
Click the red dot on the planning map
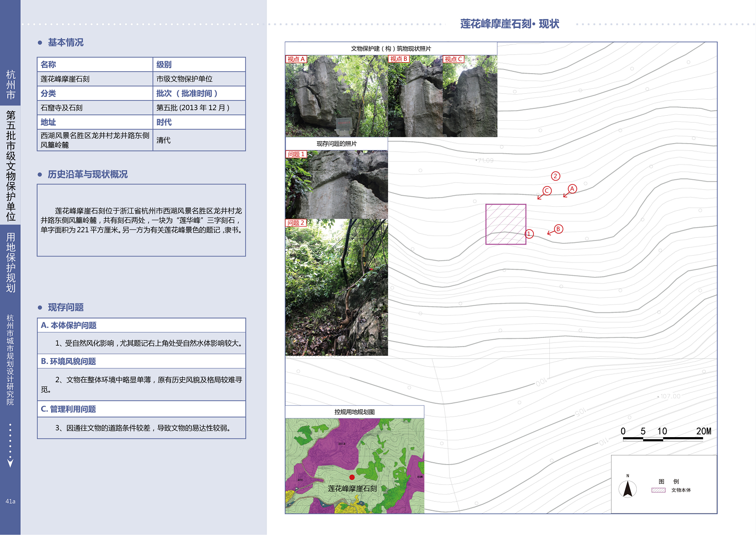pyautogui.click(x=352, y=477)
